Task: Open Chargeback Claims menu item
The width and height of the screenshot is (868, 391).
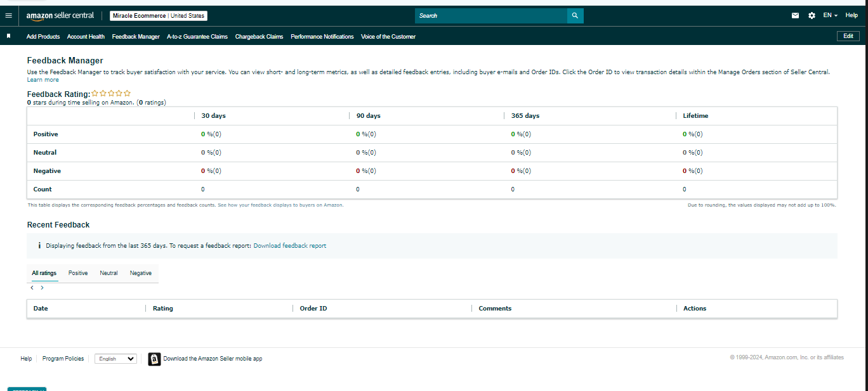Action: [259, 37]
